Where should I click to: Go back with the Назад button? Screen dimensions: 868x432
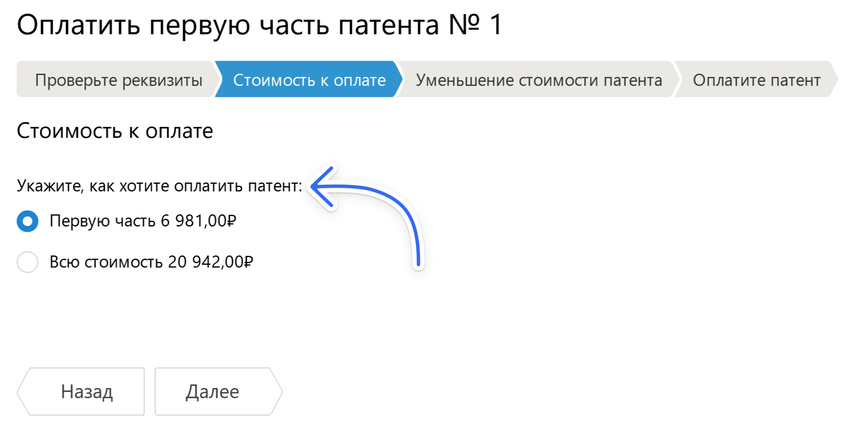(81, 391)
